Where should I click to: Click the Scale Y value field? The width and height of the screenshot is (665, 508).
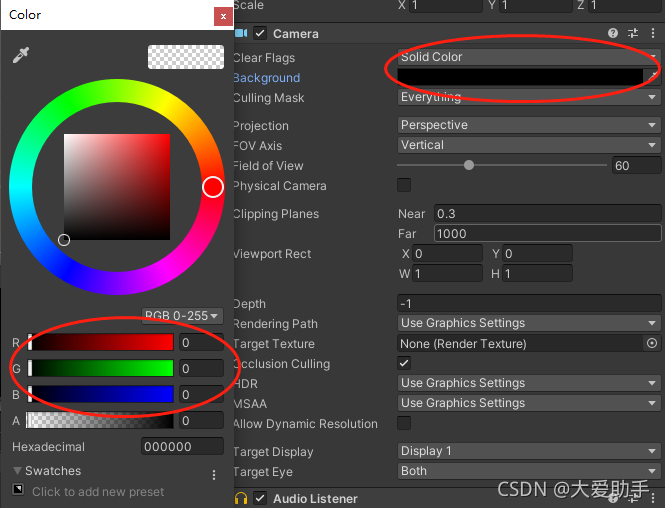click(x=536, y=5)
